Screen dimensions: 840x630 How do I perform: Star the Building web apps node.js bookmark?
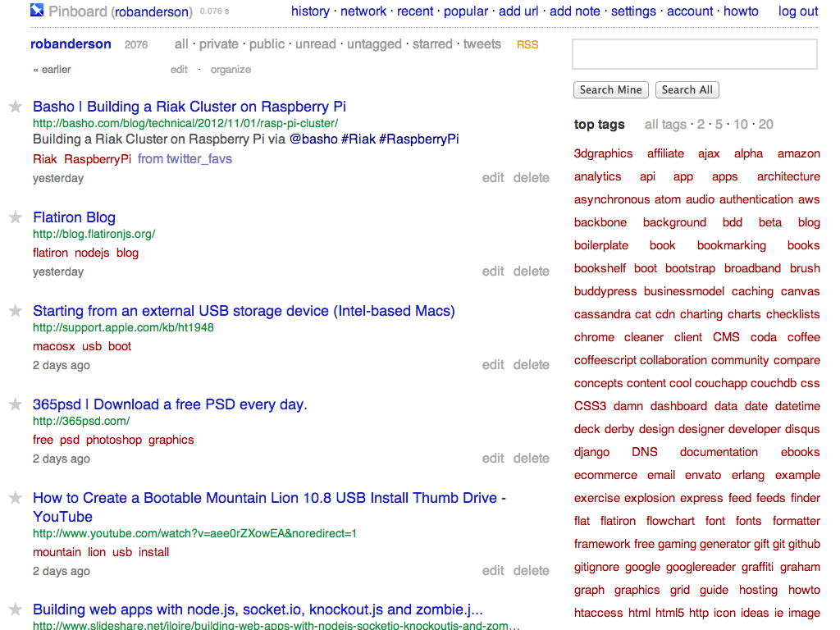[16, 609]
